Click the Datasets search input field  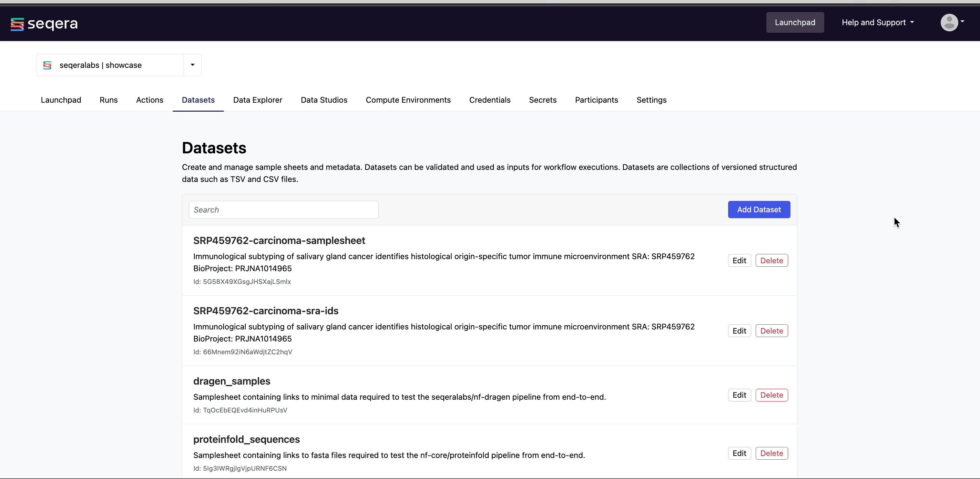click(x=283, y=210)
